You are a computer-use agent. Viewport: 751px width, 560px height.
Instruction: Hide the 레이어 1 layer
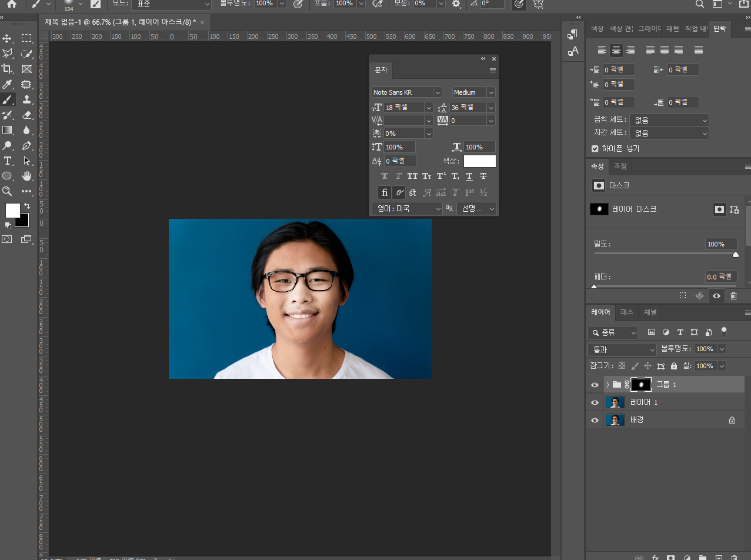click(595, 402)
